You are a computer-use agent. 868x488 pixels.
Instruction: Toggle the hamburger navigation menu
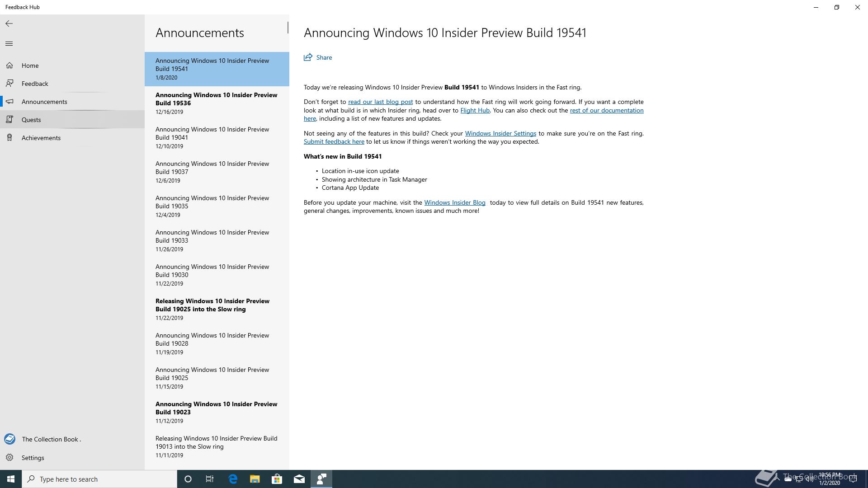(9, 43)
